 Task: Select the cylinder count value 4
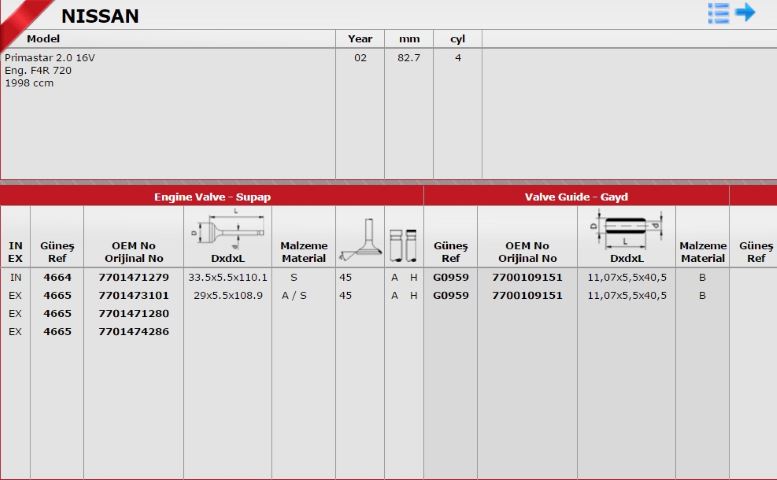click(x=458, y=57)
